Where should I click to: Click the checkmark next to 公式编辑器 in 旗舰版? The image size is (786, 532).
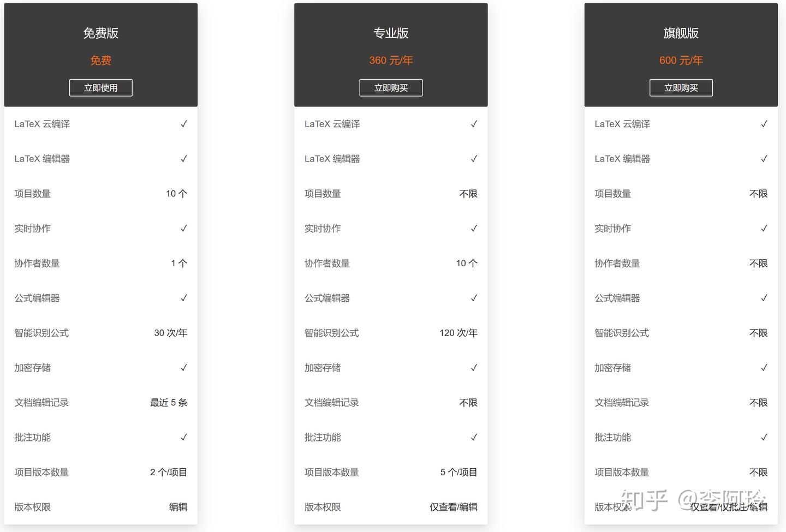[764, 298]
